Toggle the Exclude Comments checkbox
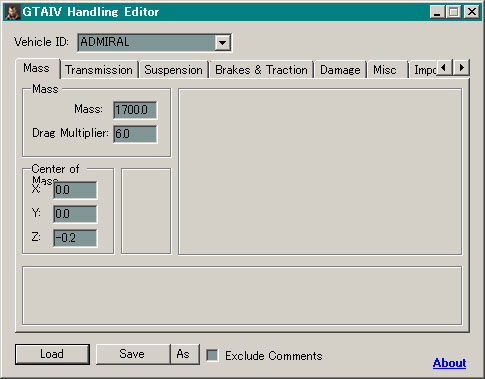The image size is (485, 379). 212,355
